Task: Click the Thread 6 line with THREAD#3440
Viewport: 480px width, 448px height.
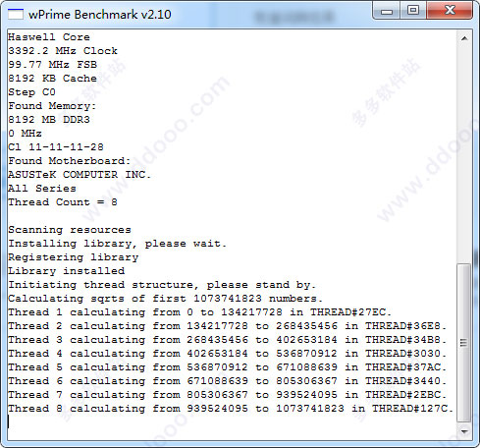Action: [x=227, y=381]
